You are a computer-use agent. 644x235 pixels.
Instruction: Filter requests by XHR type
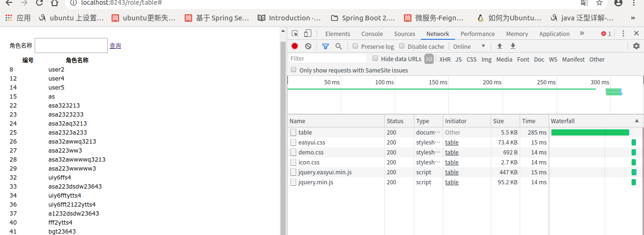pyautogui.click(x=445, y=59)
